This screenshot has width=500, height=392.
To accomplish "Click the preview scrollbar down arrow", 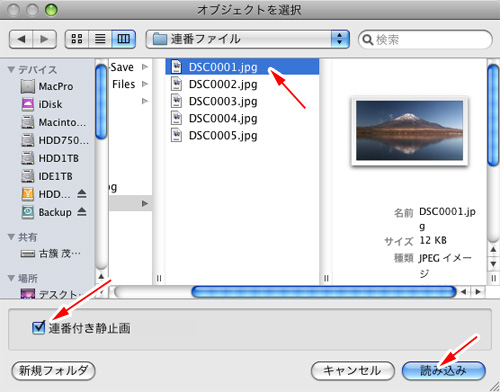I will click(x=493, y=264).
